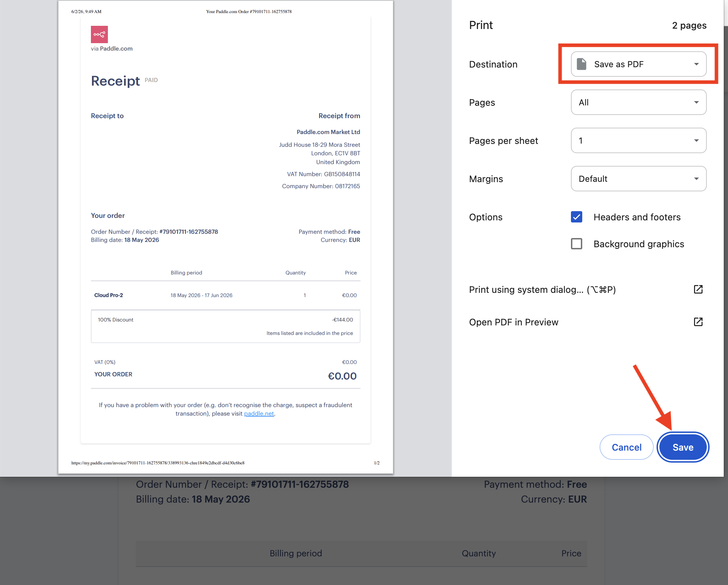Click the PDF document icon in Destination field

click(x=582, y=64)
